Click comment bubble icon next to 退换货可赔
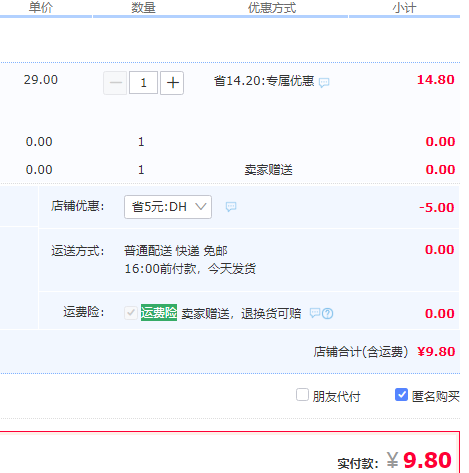 [315, 313]
